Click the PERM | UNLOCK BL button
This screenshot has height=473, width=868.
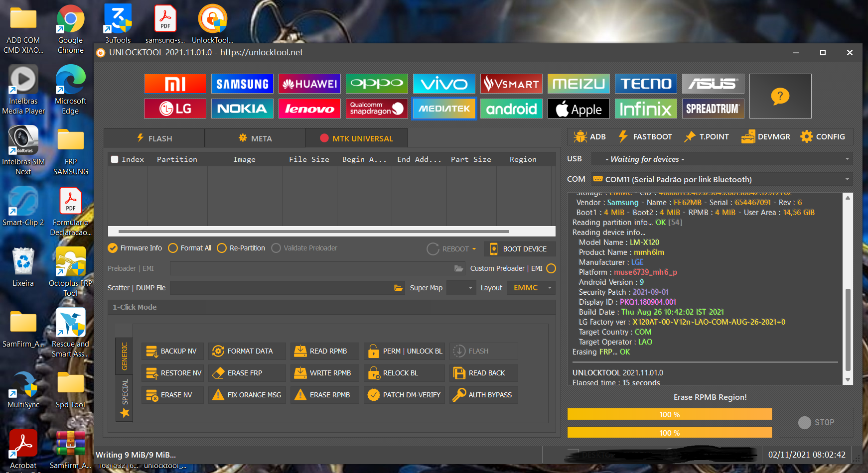pos(404,351)
